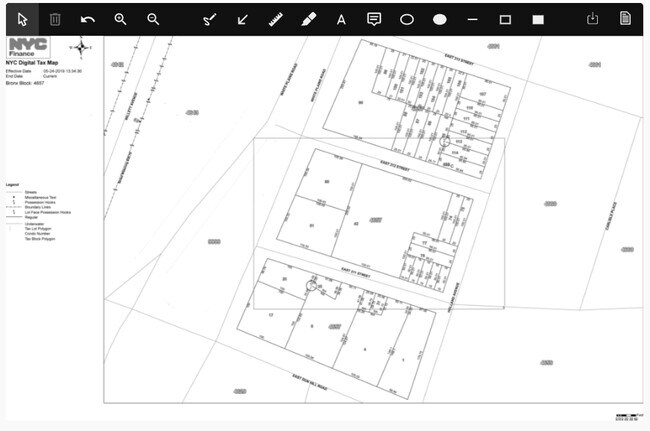
Task: Select the polyline drawing tool
Action: [x=210, y=19]
